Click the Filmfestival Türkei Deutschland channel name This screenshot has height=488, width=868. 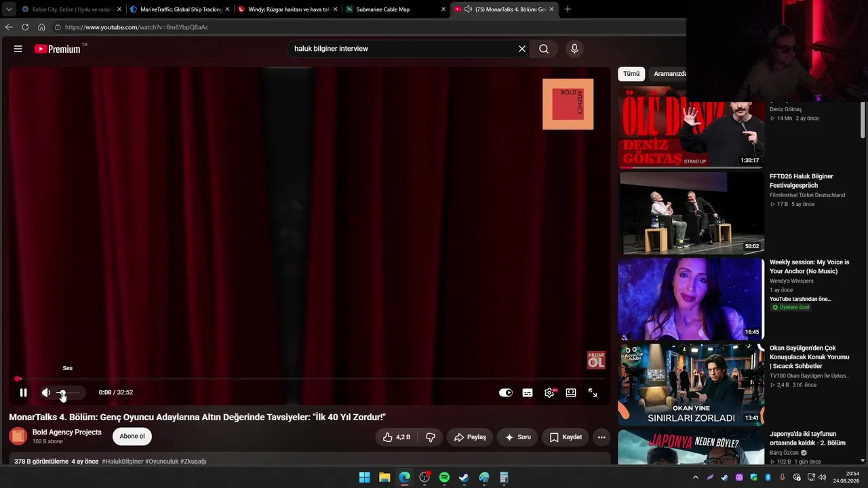(807, 195)
